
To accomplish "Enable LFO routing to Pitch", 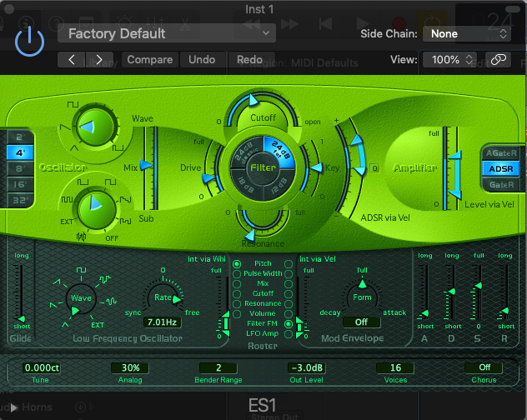I will click(x=237, y=264).
